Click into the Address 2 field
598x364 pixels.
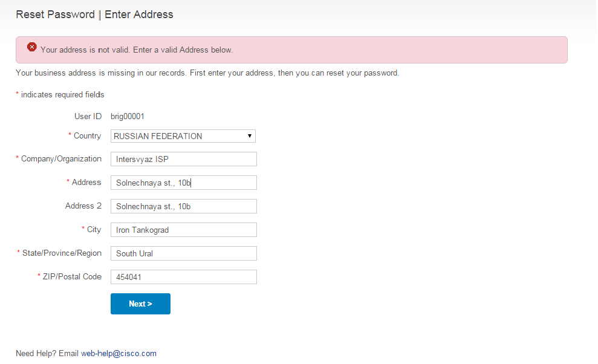[x=183, y=206]
